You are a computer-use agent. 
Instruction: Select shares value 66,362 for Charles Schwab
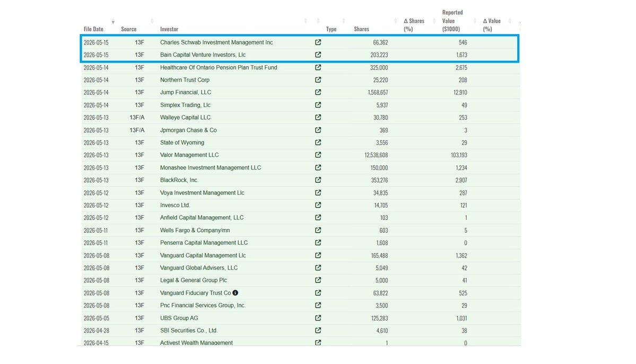click(380, 42)
